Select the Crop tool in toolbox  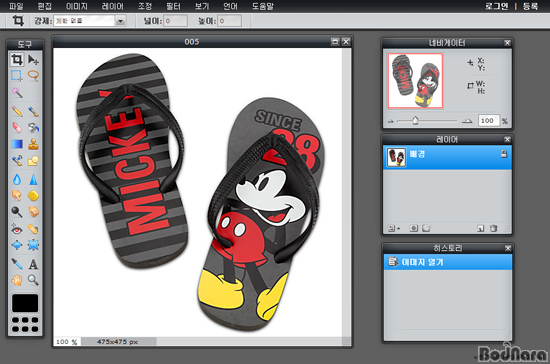16,60
